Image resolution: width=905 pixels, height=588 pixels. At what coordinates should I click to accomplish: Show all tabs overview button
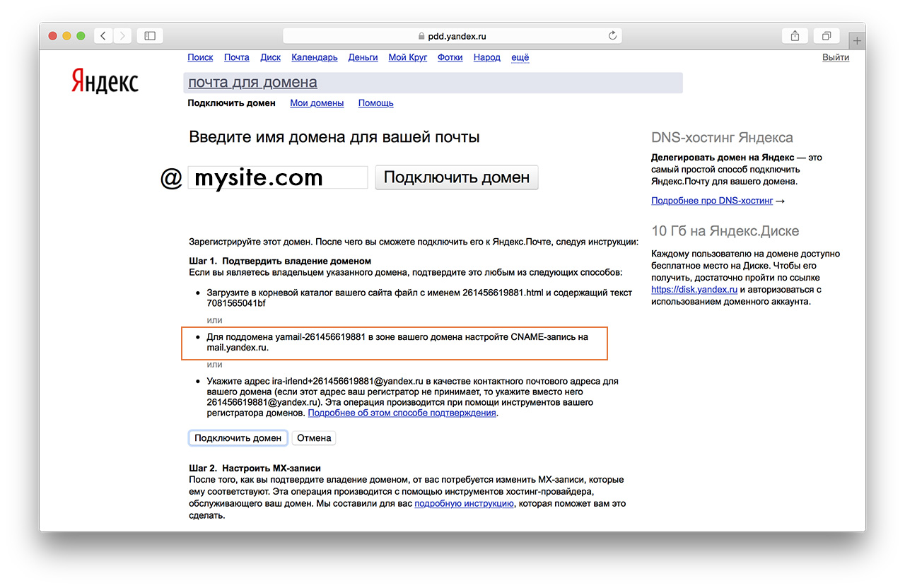827,35
